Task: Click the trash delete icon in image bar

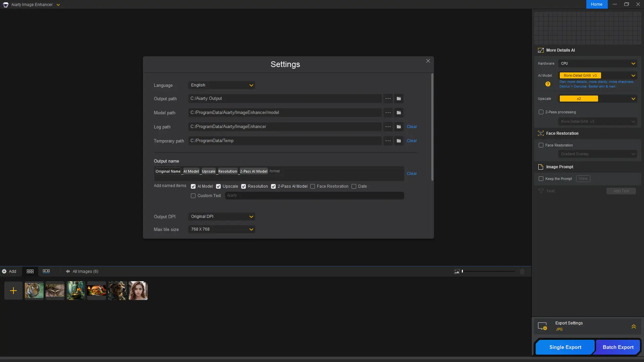Action: (x=522, y=271)
